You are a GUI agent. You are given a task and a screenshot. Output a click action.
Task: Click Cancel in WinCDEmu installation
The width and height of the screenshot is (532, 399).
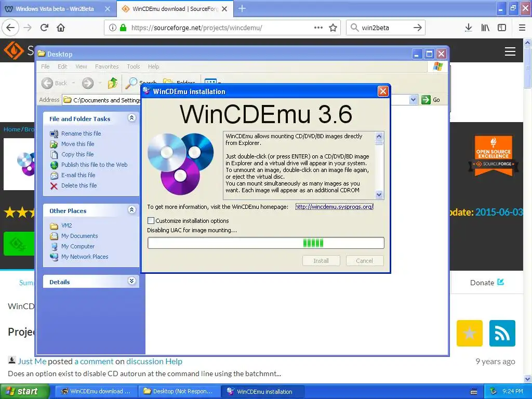[x=364, y=261]
